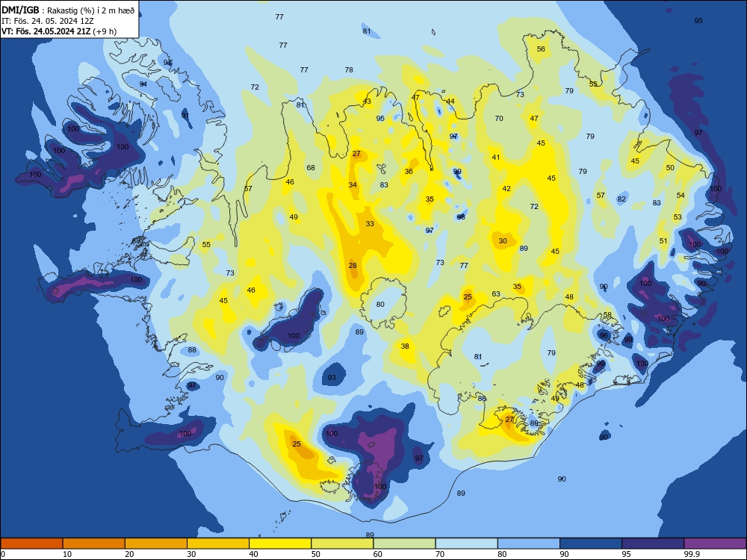This screenshot has height=560, width=747.
Task: Click the map value '96' in the southeast
Action: point(604,336)
